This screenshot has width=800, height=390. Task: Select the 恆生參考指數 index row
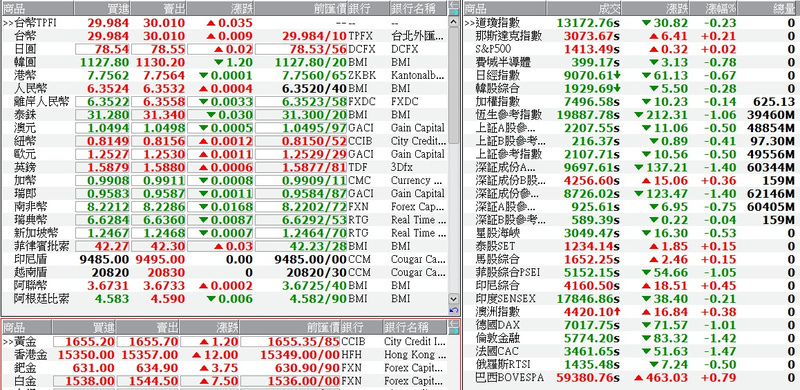tap(632, 115)
